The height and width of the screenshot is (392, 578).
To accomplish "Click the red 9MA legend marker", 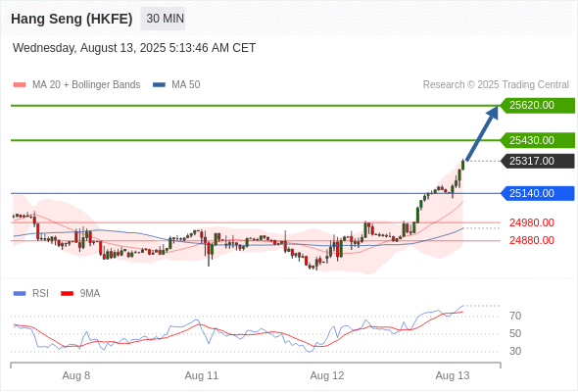I will [x=67, y=294].
